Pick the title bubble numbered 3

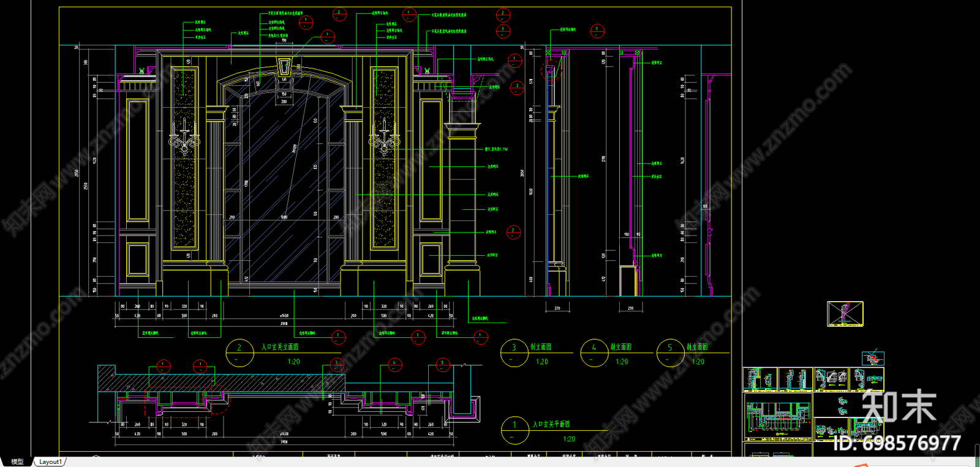point(514,353)
